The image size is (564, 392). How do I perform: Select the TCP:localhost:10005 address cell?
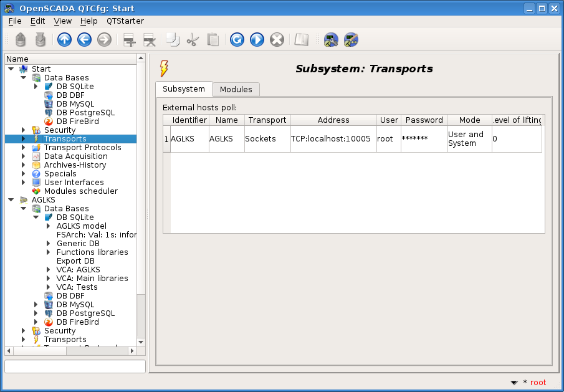(333, 139)
